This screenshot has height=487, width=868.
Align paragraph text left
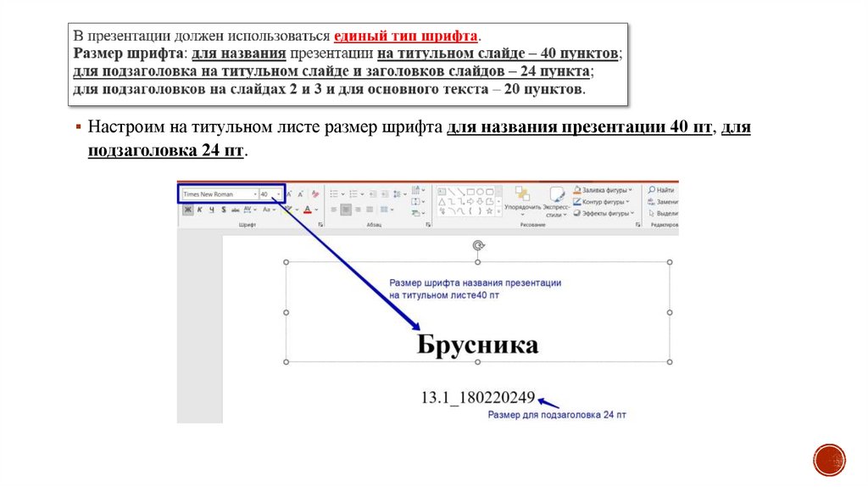coord(334,210)
